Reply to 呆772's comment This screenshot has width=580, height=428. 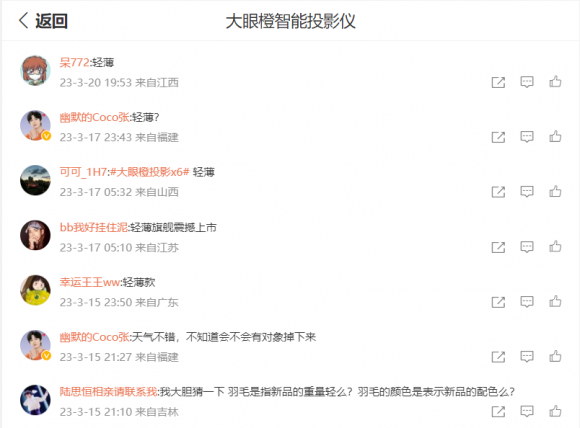click(x=527, y=82)
